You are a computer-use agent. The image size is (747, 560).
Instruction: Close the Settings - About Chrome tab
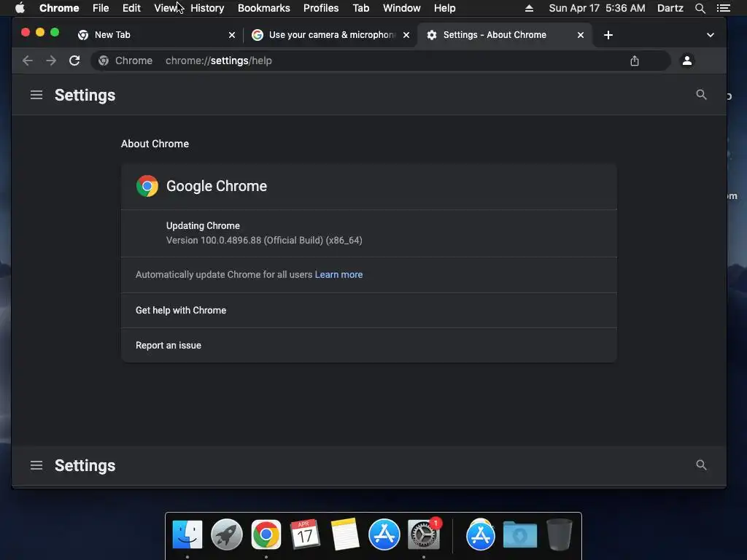point(581,35)
